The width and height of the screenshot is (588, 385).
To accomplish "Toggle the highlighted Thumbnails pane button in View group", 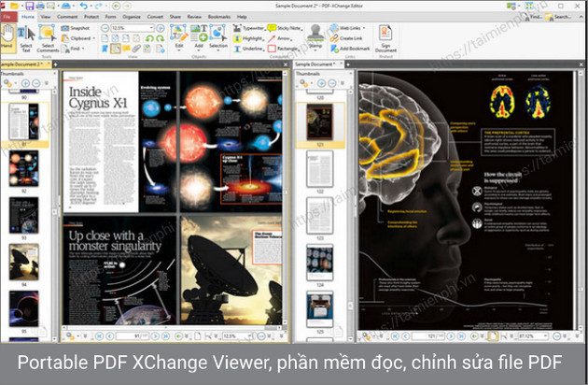I will (x=115, y=49).
